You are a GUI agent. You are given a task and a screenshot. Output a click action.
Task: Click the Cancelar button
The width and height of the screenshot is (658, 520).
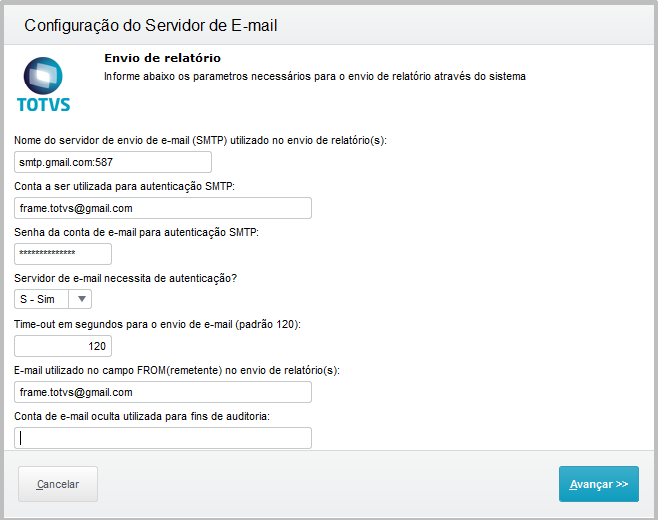tap(58, 484)
